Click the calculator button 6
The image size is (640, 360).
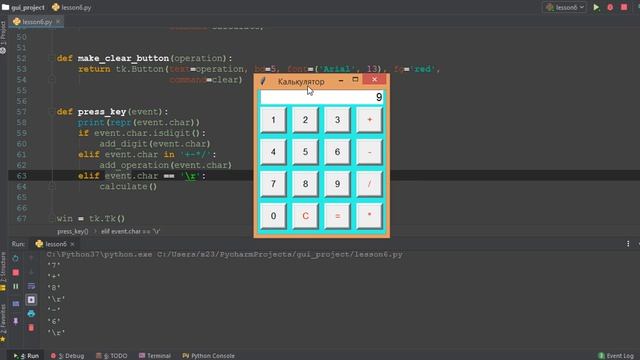[x=337, y=152]
